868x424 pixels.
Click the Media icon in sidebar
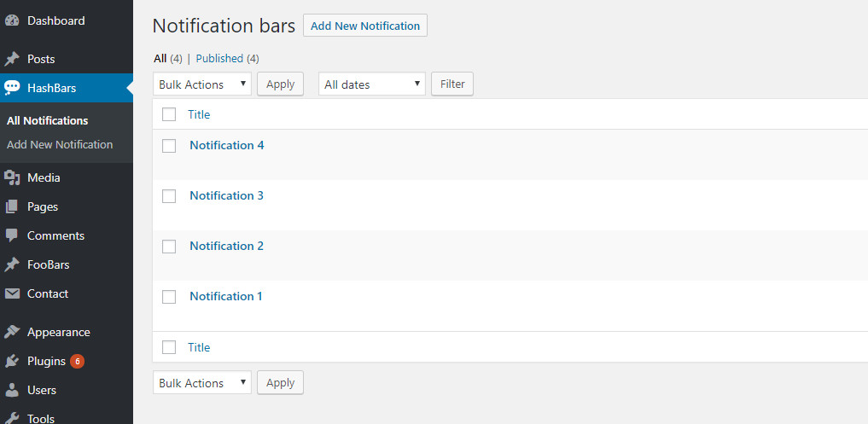coord(12,177)
